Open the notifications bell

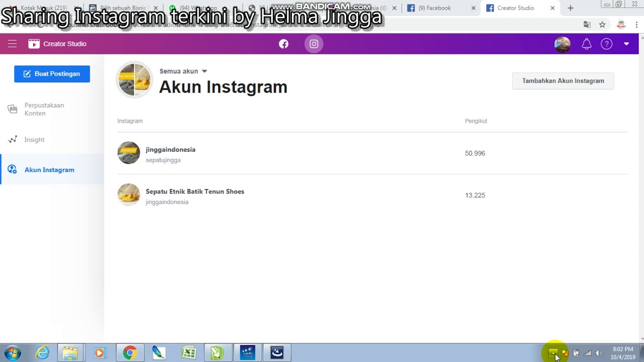tap(587, 44)
